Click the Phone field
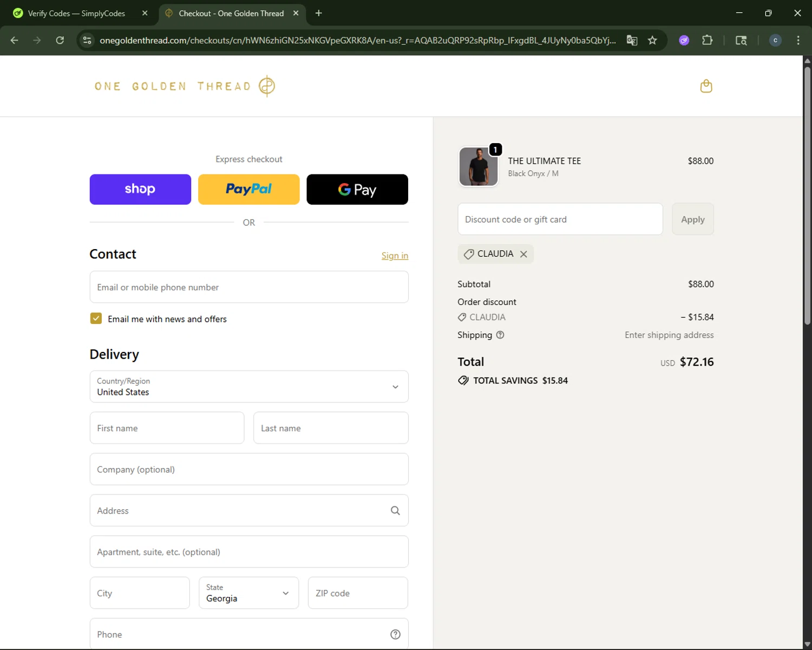 (x=249, y=634)
